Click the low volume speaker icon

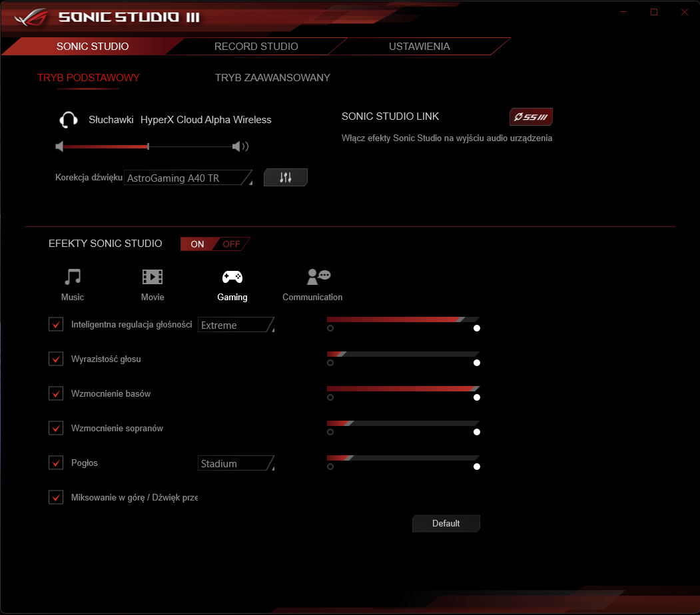click(59, 146)
